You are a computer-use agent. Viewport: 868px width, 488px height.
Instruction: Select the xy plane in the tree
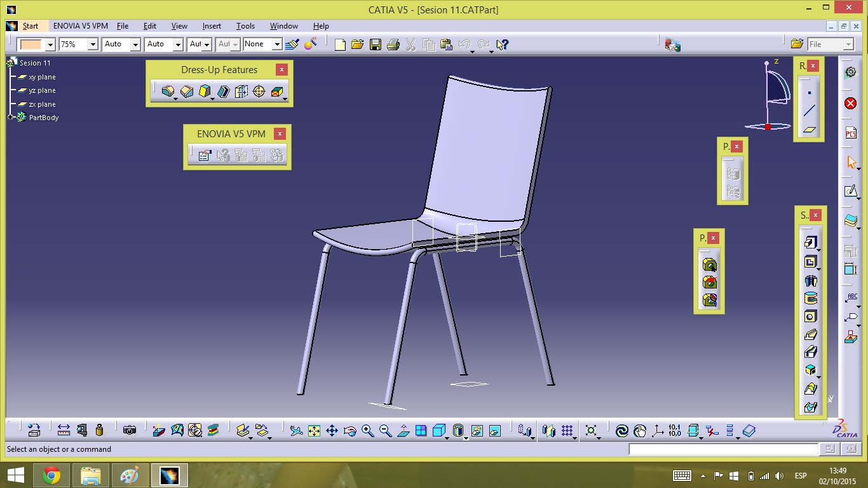42,77
